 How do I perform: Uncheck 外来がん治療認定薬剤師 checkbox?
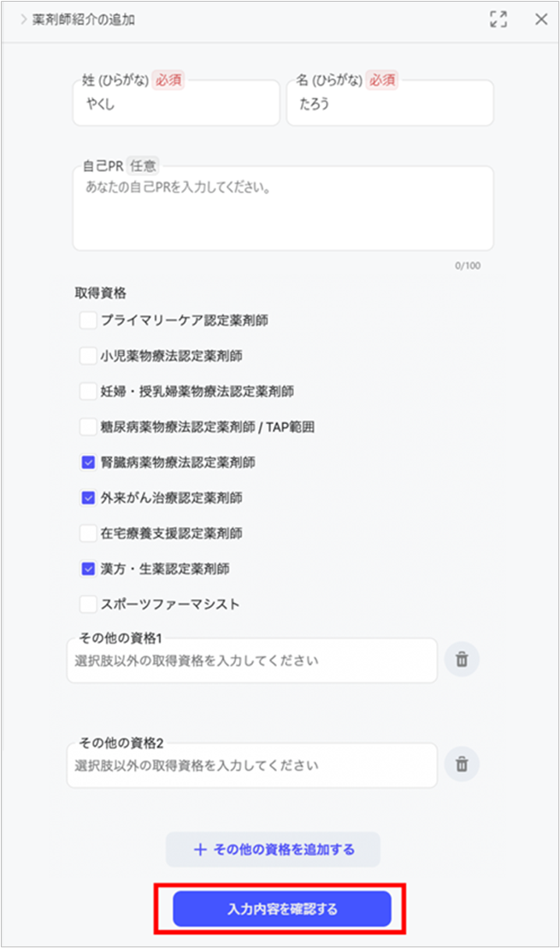click(88, 498)
